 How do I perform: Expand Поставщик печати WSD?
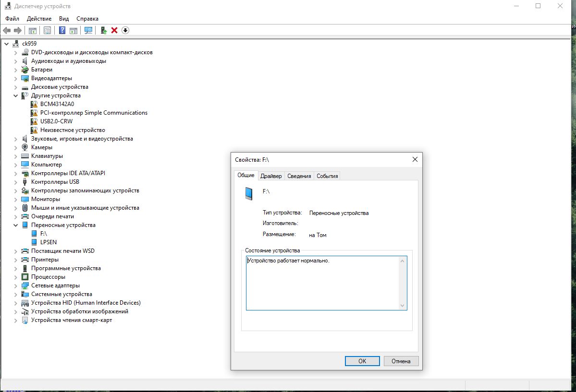(15, 251)
